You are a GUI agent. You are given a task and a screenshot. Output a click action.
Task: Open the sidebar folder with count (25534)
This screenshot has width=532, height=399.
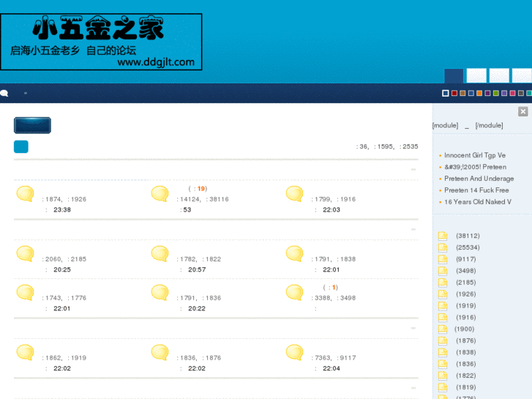[x=443, y=247]
